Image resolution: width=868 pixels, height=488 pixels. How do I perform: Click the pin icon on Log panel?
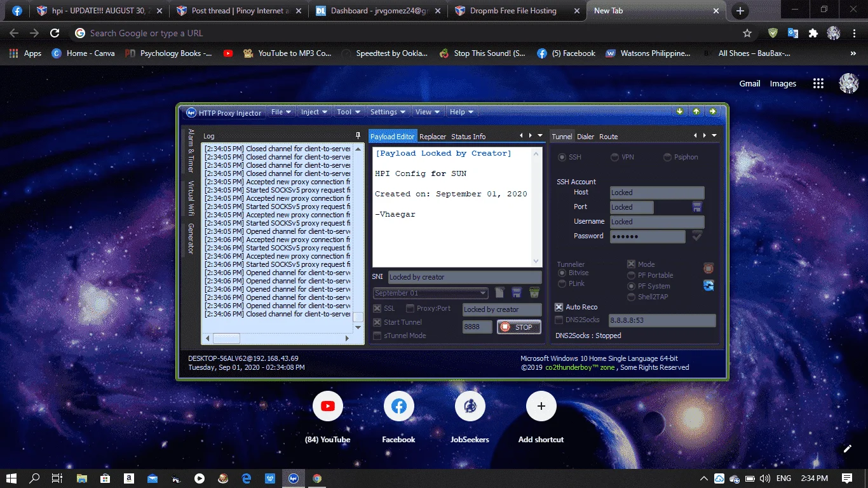pos(358,136)
